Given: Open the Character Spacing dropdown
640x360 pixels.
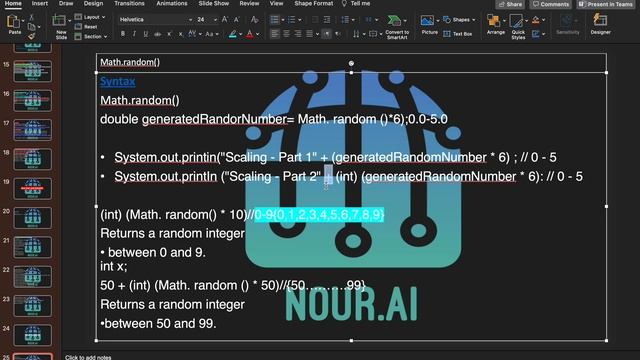Looking at the screenshot, I should [194, 34].
